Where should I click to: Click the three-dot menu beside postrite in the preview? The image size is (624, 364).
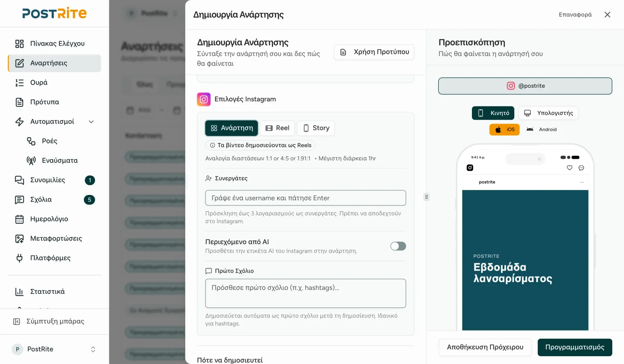(582, 182)
